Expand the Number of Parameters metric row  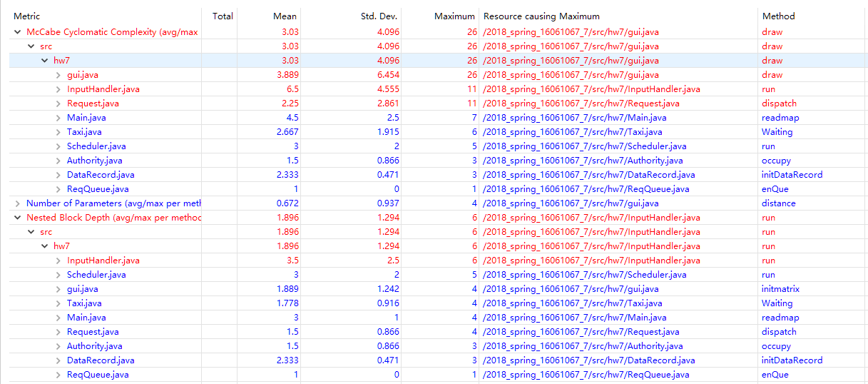coord(17,203)
